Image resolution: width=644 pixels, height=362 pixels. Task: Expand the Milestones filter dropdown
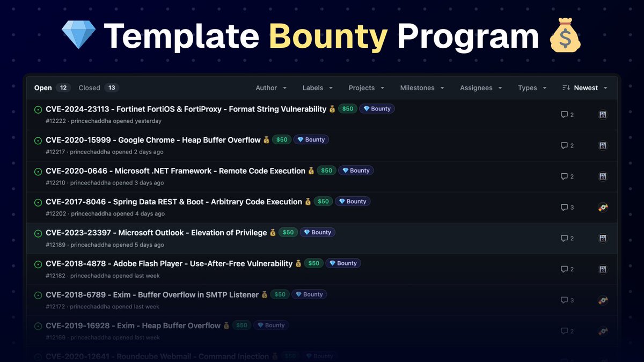(422, 88)
